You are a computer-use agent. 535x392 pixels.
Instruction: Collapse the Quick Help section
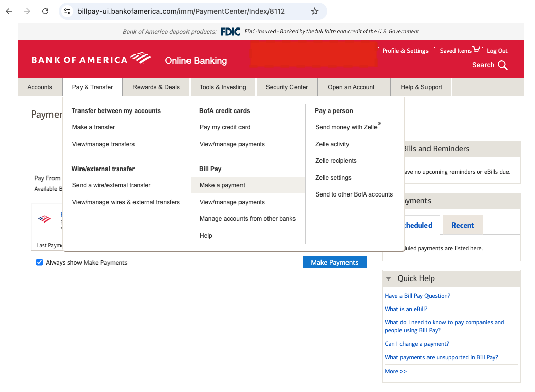tap(389, 278)
